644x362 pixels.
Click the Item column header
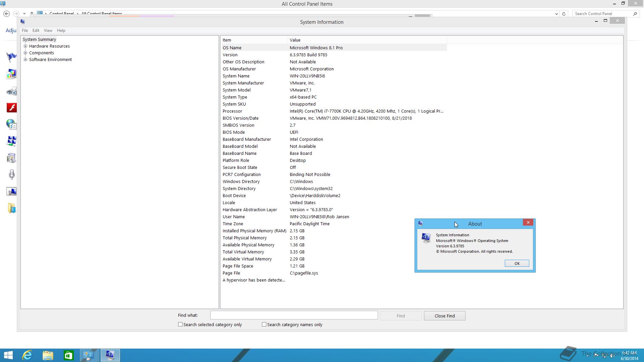tap(254, 40)
